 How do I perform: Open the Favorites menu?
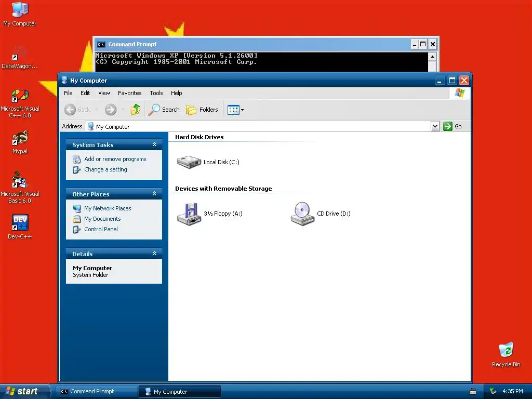point(129,93)
